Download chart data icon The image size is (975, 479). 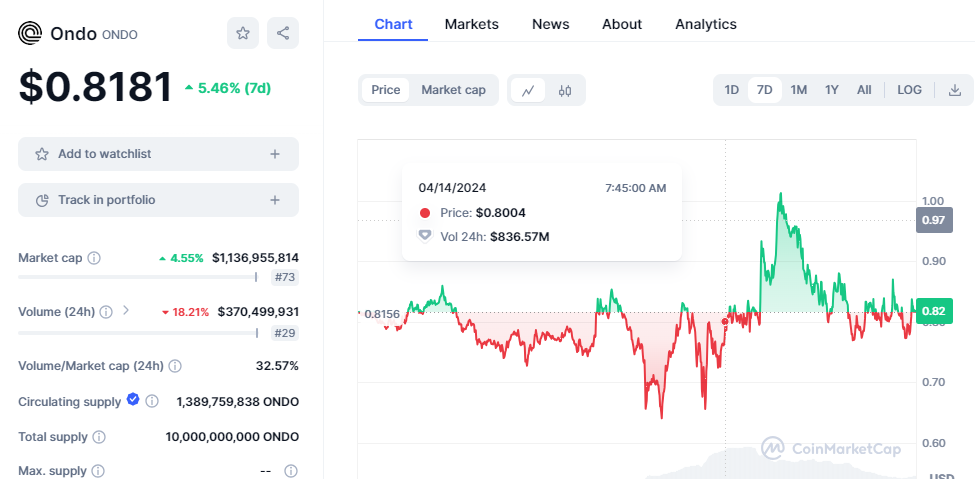[x=954, y=90]
